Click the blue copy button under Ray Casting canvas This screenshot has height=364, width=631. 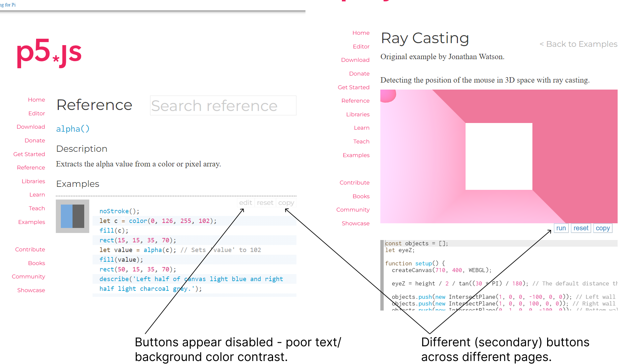coord(603,228)
